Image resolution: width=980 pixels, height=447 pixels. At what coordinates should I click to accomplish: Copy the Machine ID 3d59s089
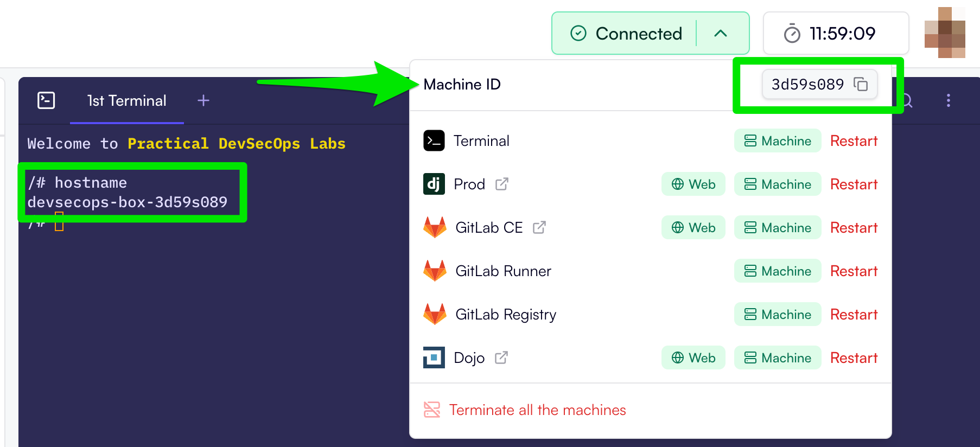[x=860, y=84]
